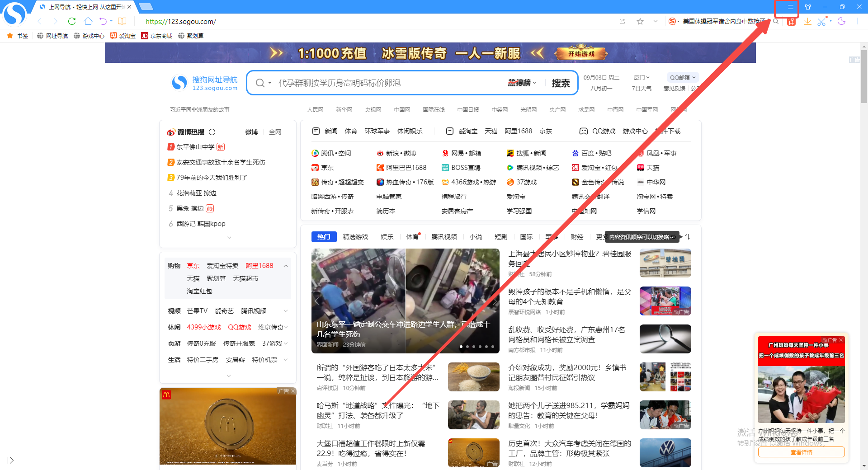Reload the page with refresh icon
Screen dimensions: 868x470
(x=71, y=21)
